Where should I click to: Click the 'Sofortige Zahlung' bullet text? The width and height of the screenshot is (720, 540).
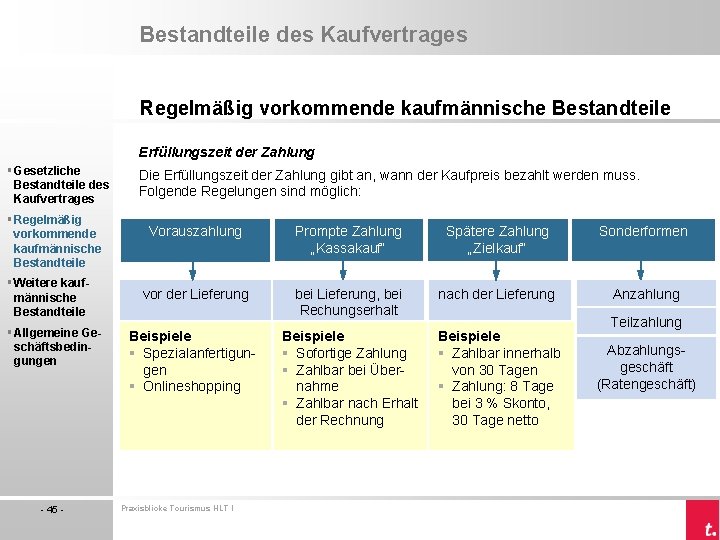(x=351, y=353)
